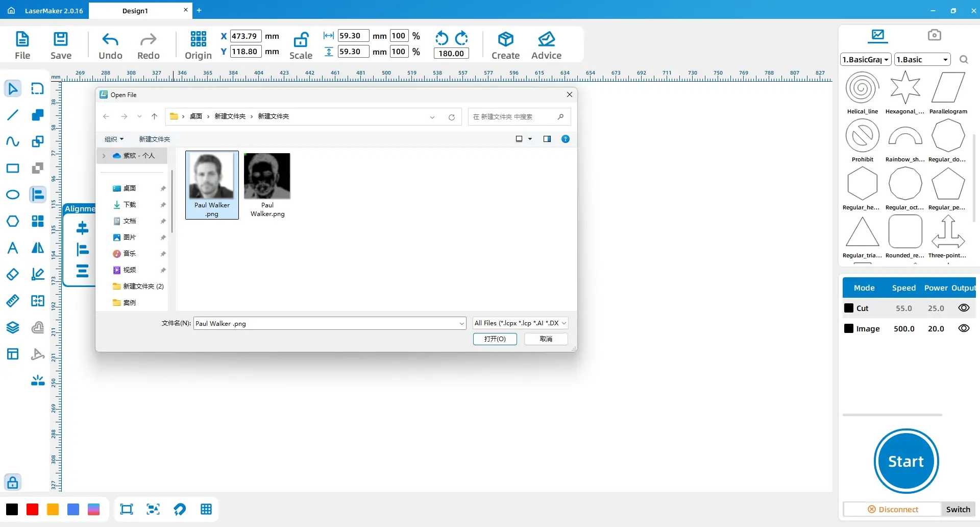Viewport: 980px width, 527px height.
Task: Select the eraser tool
Action: pyautogui.click(x=13, y=274)
